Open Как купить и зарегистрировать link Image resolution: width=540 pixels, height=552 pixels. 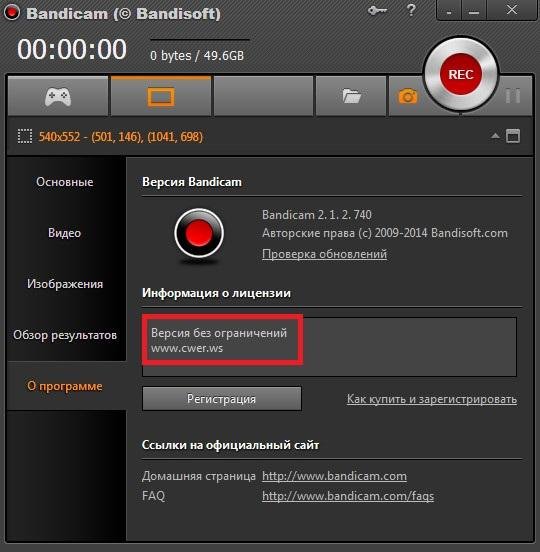[432, 399]
